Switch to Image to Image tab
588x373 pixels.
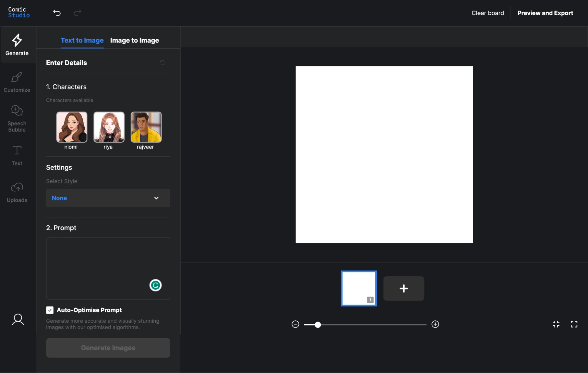(x=134, y=40)
